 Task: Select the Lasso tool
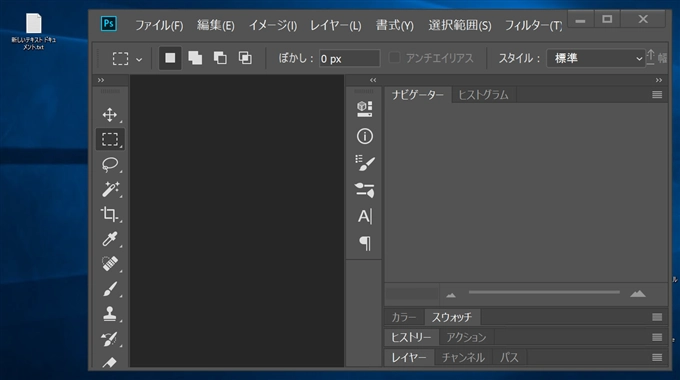click(110, 164)
